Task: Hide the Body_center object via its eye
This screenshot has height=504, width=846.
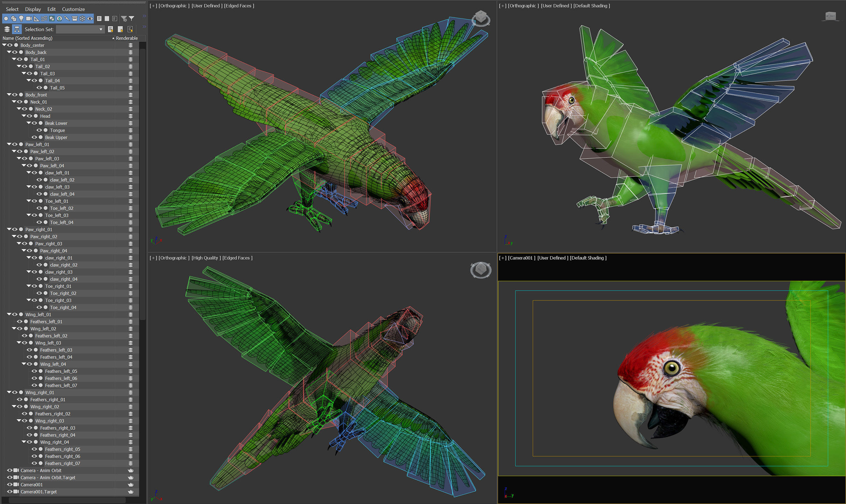Action: (10, 45)
